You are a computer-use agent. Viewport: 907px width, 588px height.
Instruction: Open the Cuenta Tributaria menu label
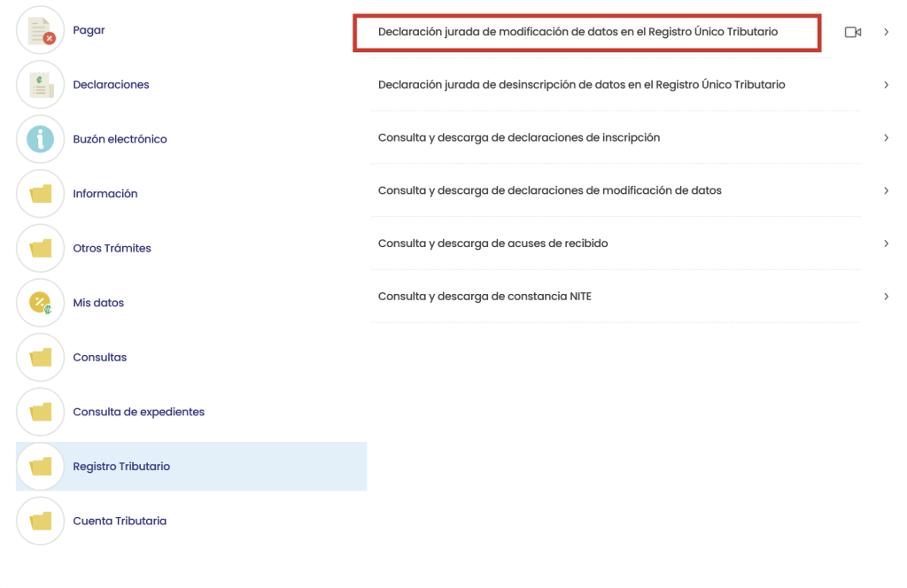(120, 522)
